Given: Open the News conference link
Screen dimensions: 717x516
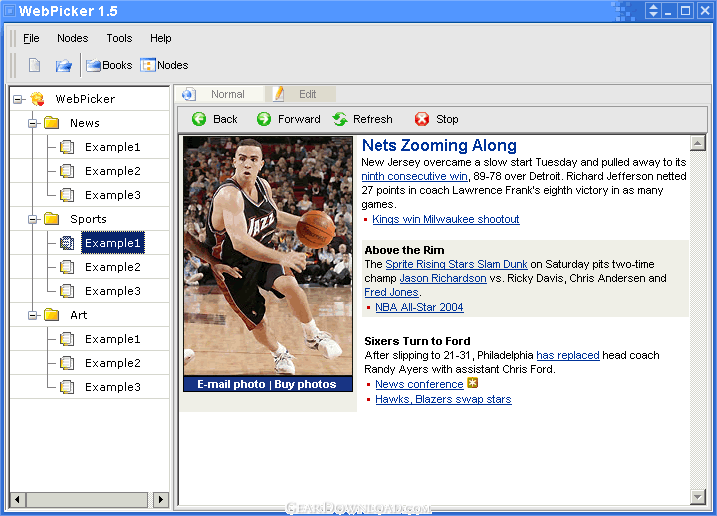Looking at the screenshot, I should [x=419, y=384].
